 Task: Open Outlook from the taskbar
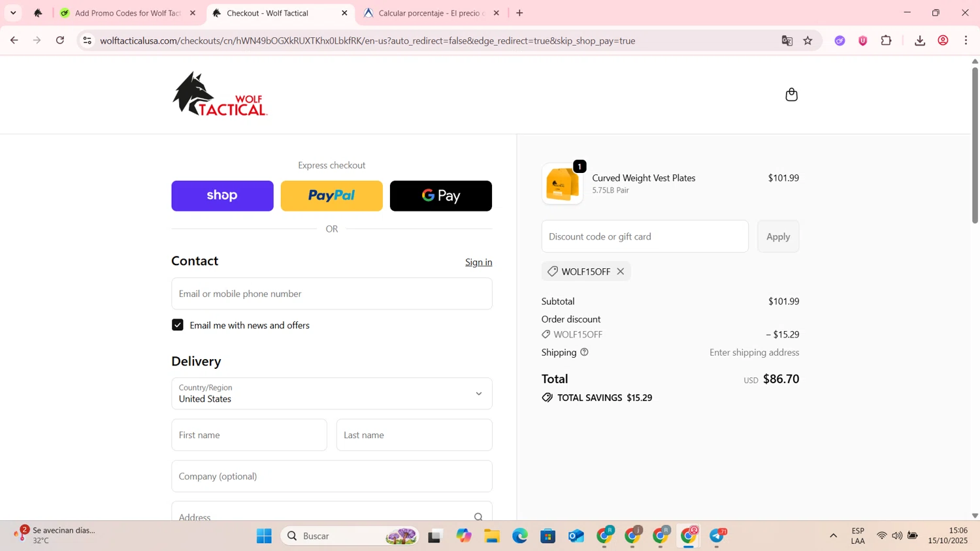(576, 536)
